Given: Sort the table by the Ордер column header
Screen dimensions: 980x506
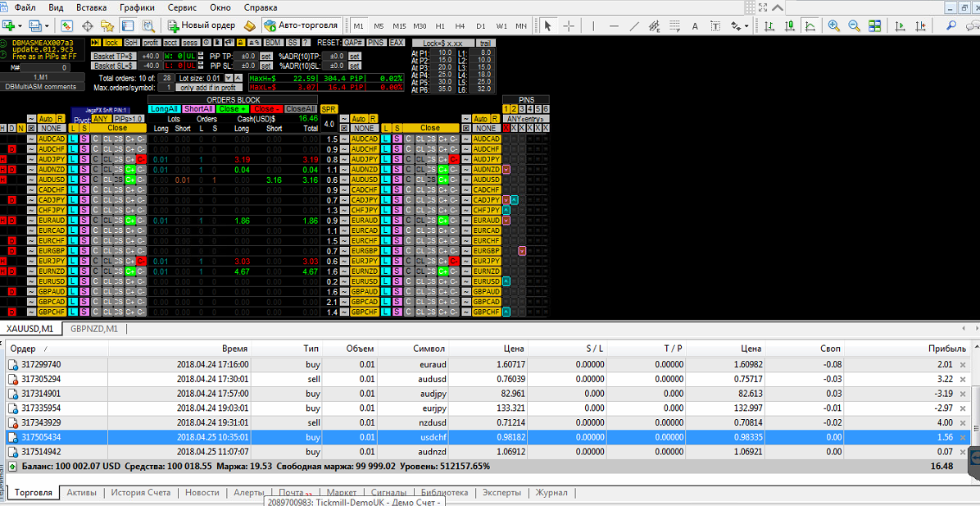Looking at the screenshot, I should [x=23, y=349].
